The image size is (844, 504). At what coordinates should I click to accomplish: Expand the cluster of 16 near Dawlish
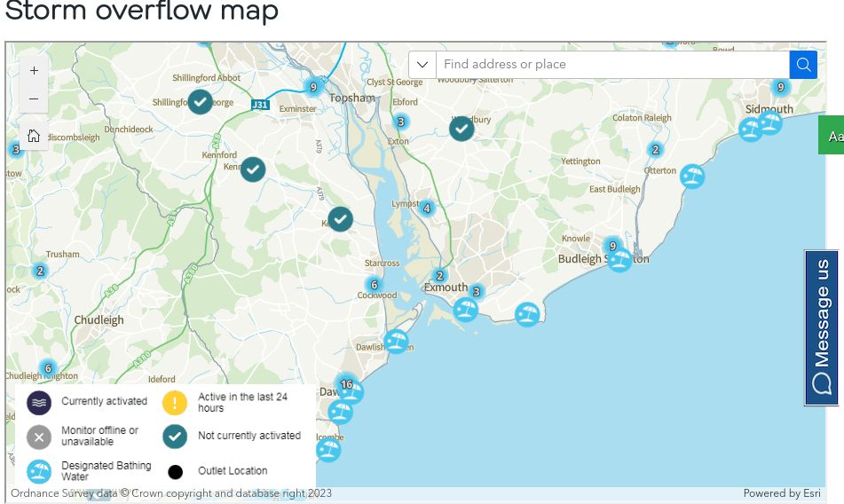point(346,385)
